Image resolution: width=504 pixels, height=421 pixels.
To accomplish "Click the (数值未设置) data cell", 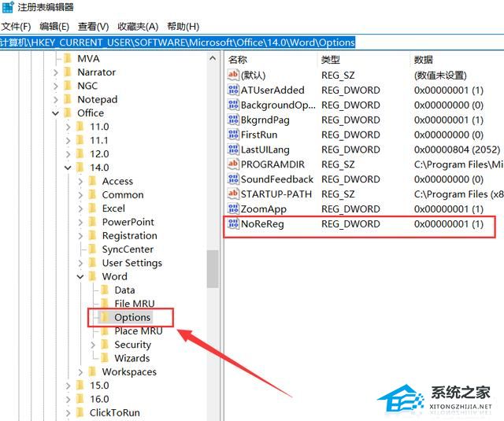I will pos(440,75).
